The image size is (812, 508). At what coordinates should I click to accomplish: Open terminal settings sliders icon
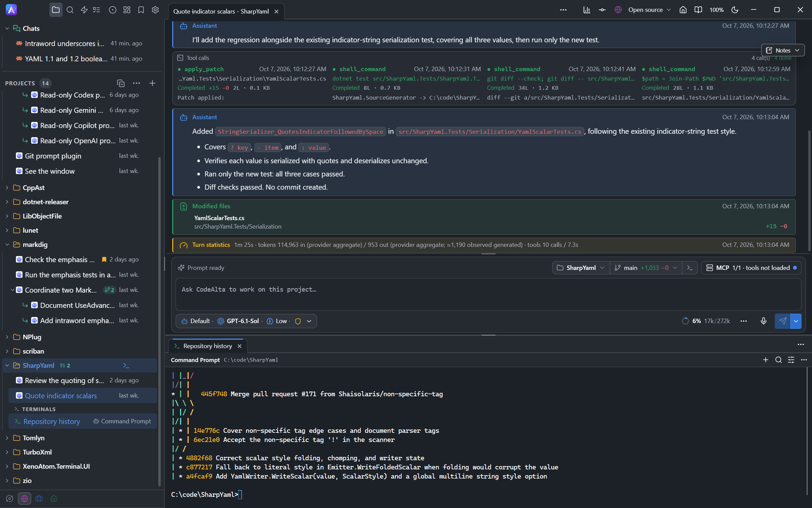click(791, 360)
